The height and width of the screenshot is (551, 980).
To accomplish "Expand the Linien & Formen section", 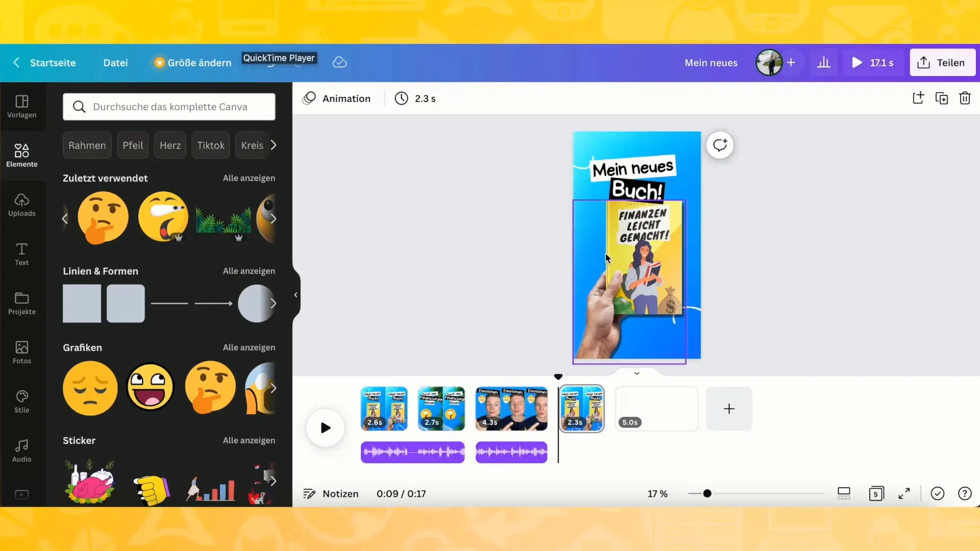I will (249, 270).
